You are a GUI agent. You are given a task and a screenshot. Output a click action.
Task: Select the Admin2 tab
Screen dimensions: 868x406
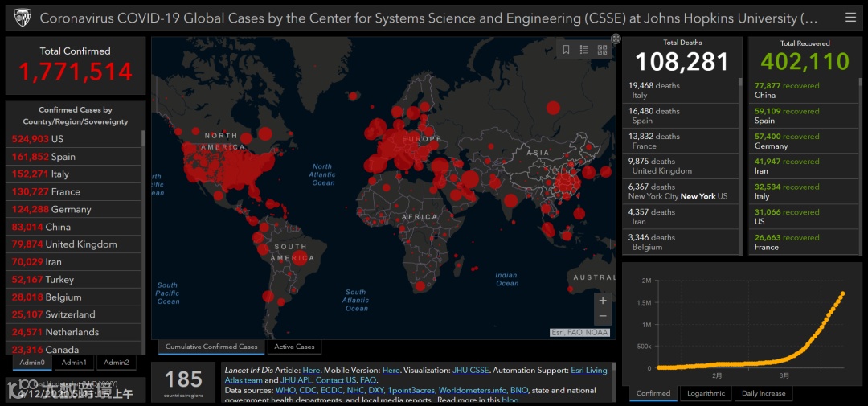click(117, 363)
